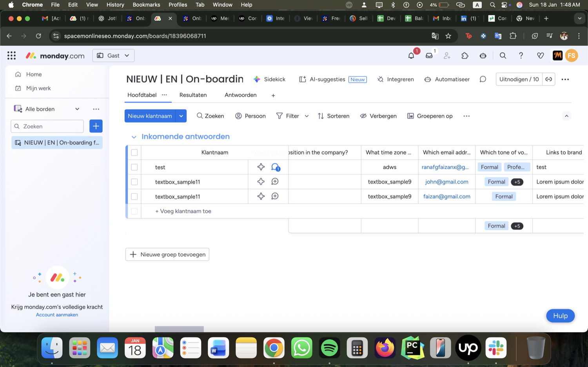Click +5 tag badge in john@gmail.com row
The image size is (588, 367).
(517, 182)
